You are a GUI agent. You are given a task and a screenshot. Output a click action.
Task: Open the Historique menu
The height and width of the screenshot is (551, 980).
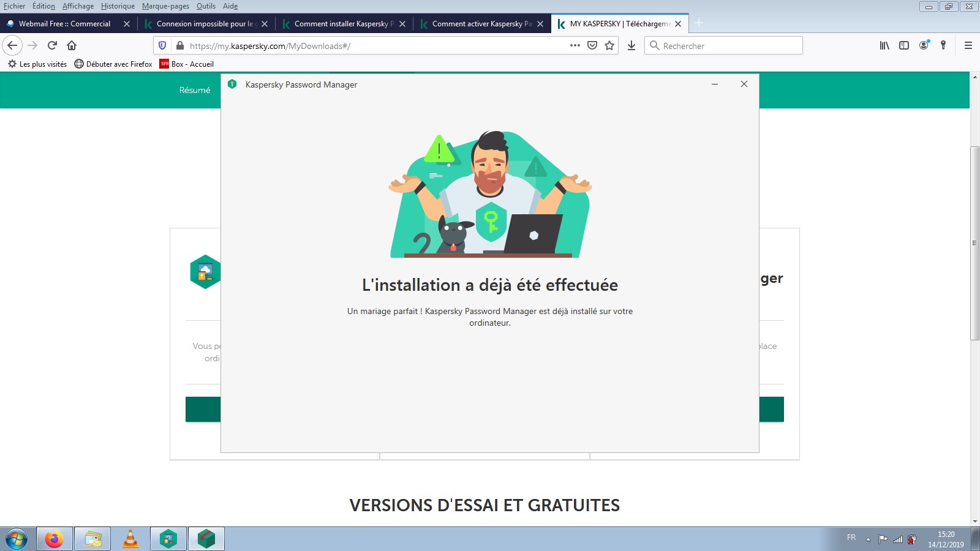pyautogui.click(x=118, y=6)
